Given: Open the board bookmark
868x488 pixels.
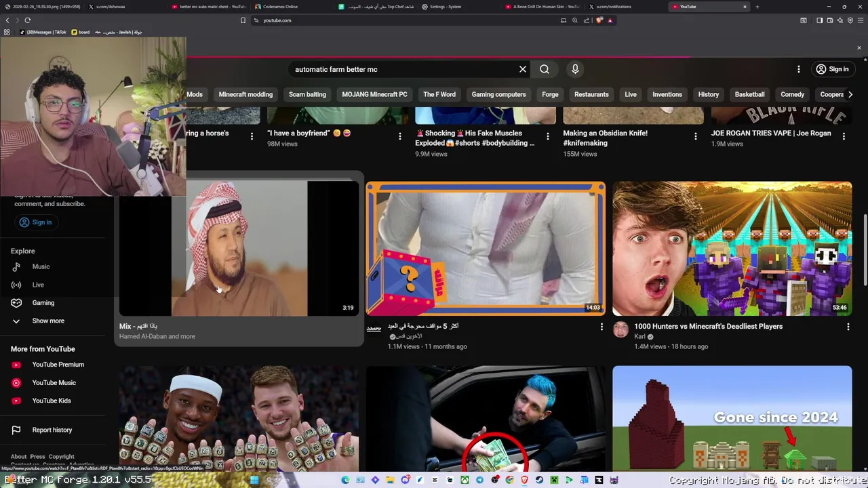Looking at the screenshot, I should (x=81, y=32).
